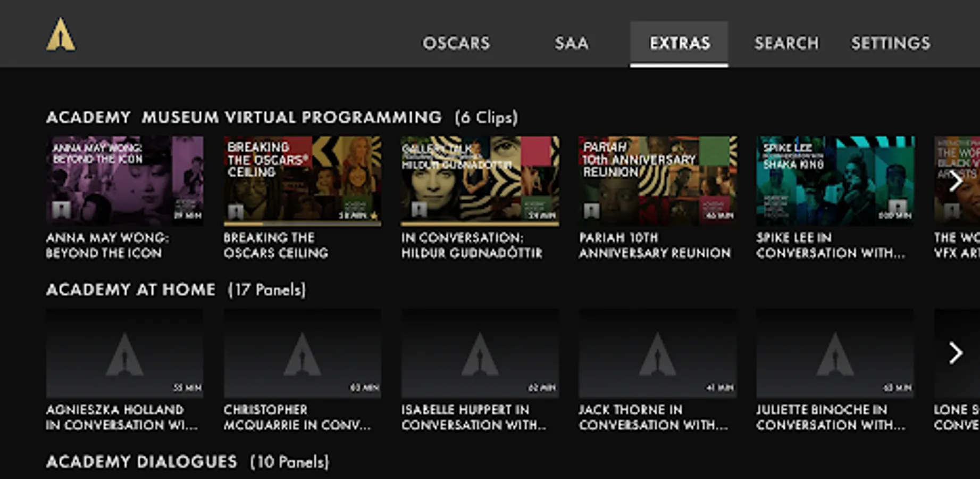Image resolution: width=980 pixels, height=479 pixels.
Task: Show more Academy Museum Virtual Programming clips
Action: [x=956, y=181]
